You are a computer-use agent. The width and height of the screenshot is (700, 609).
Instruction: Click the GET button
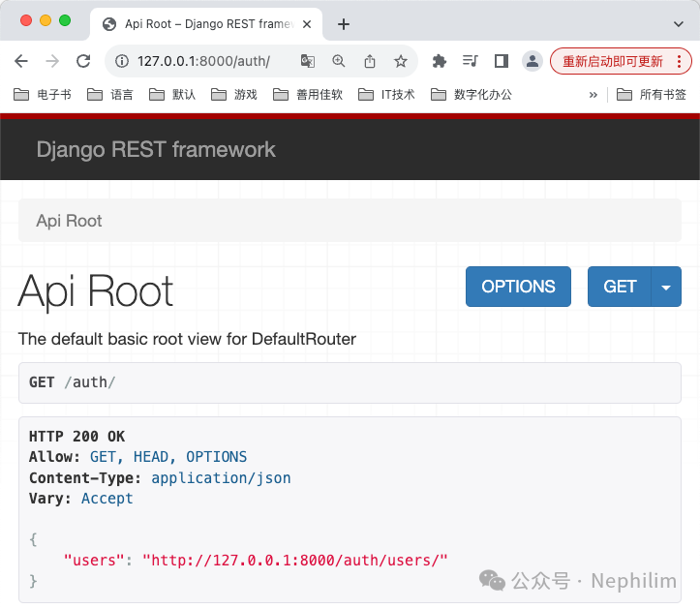(x=620, y=287)
